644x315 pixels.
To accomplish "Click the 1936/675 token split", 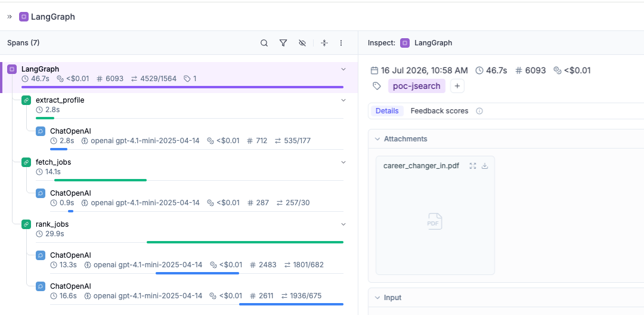I will click(x=305, y=296).
